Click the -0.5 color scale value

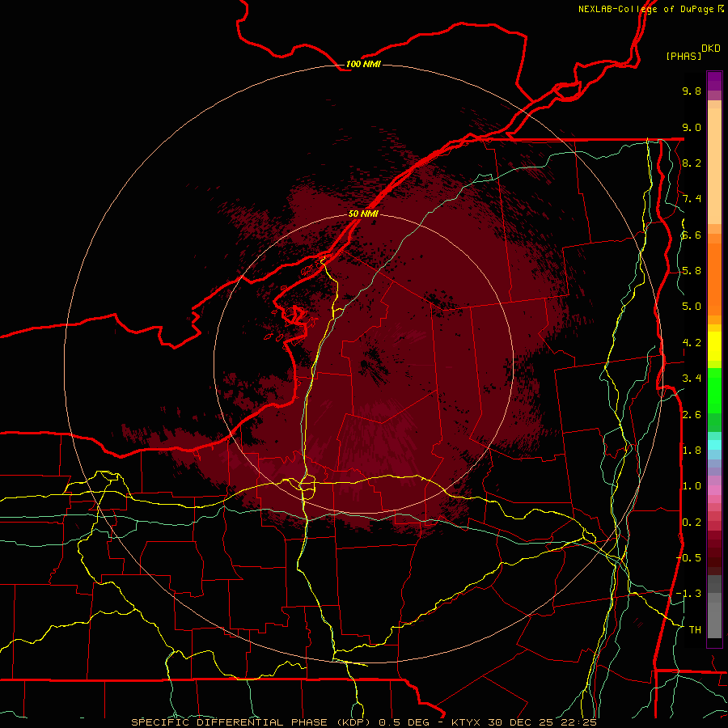(x=688, y=557)
